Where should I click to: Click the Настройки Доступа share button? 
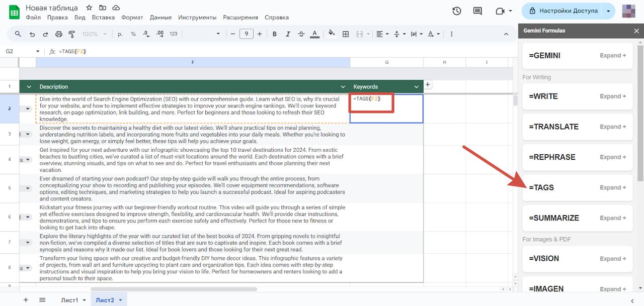point(562,11)
